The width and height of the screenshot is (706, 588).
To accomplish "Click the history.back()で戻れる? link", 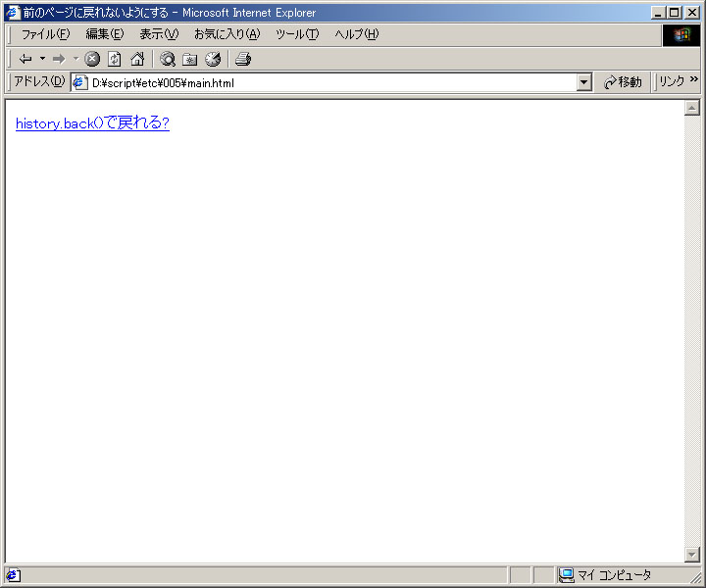I will click(x=92, y=122).
